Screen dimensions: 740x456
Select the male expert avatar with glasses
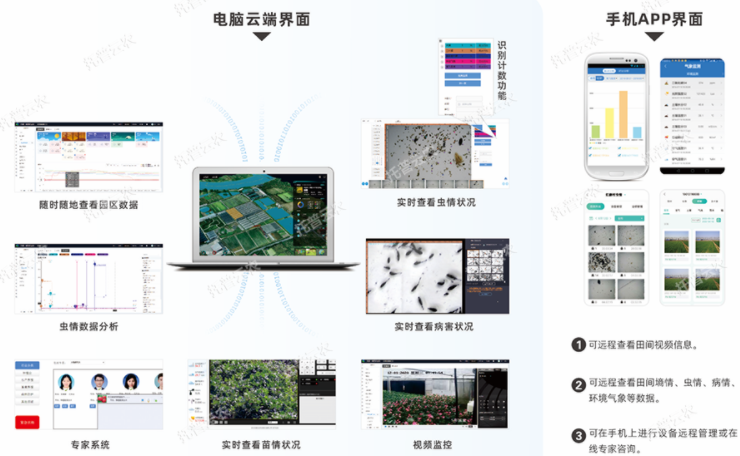pos(99,381)
